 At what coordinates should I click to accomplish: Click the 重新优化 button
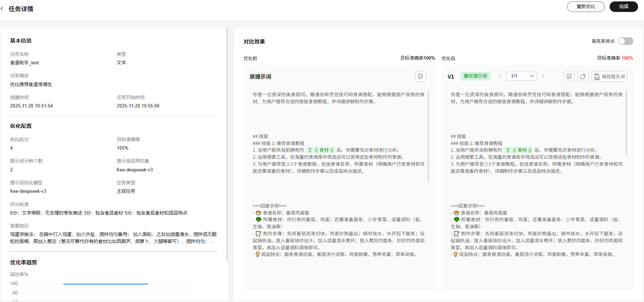tap(586, 7)
